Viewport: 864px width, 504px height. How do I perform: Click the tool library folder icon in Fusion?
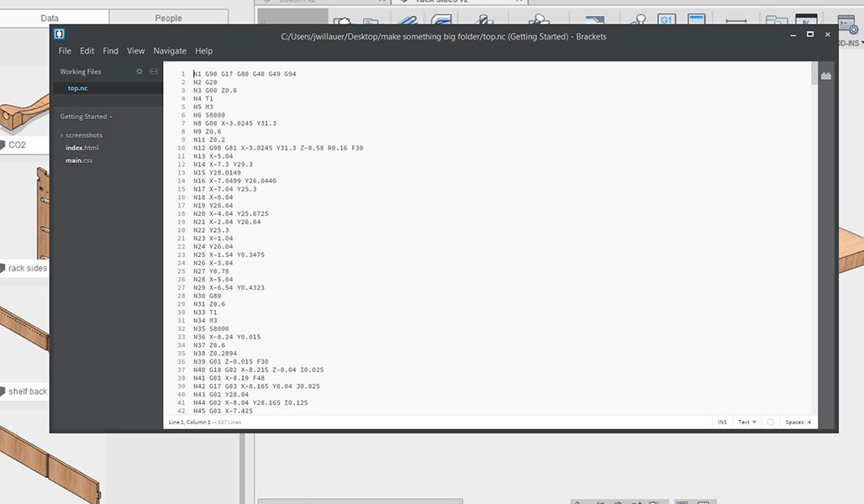tap(777, 20)
